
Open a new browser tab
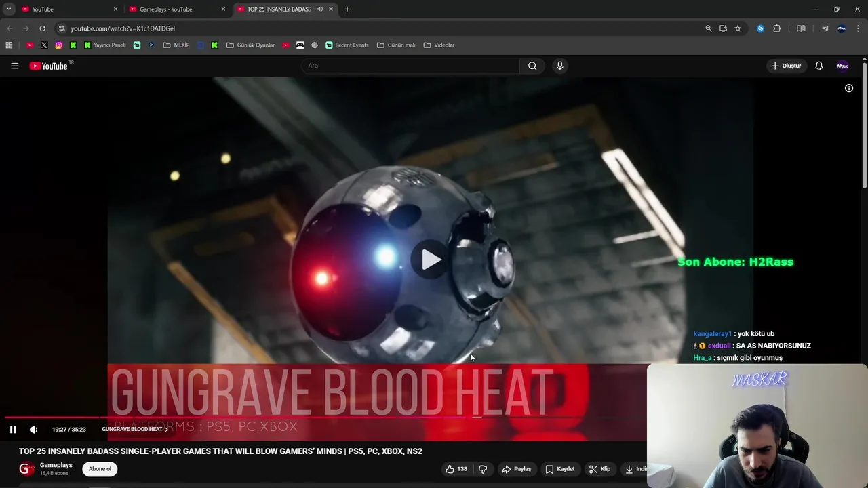[347, 9]
